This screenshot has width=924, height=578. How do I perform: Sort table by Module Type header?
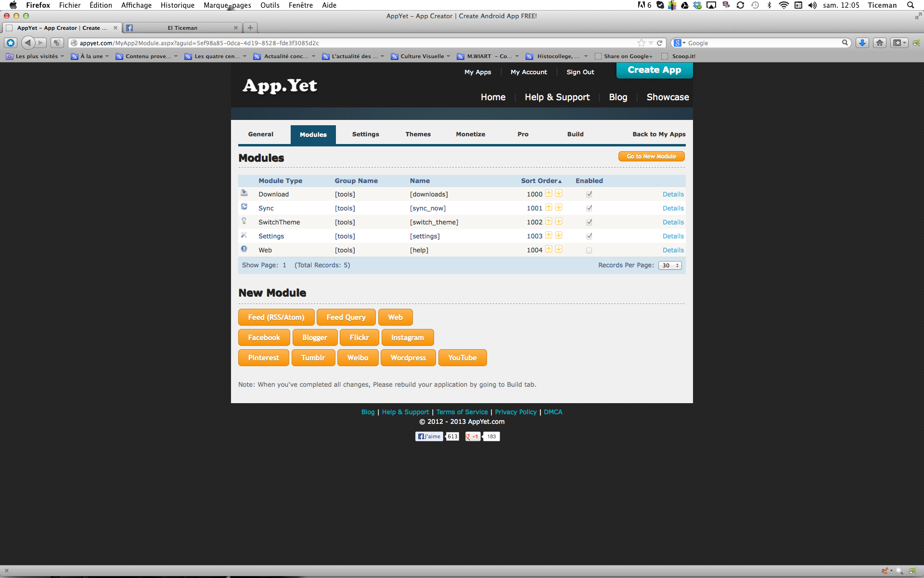pos(281,181)
